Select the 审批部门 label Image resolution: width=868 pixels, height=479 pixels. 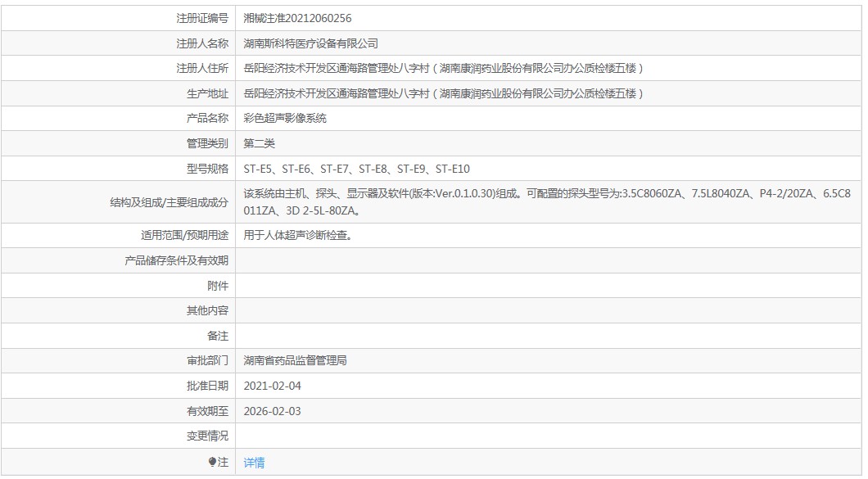pos(208,360)
